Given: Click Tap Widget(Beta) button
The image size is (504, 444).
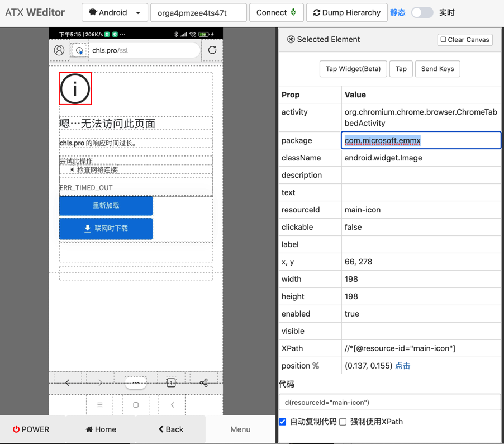Looking at the screenshot, I should point(353,69).
